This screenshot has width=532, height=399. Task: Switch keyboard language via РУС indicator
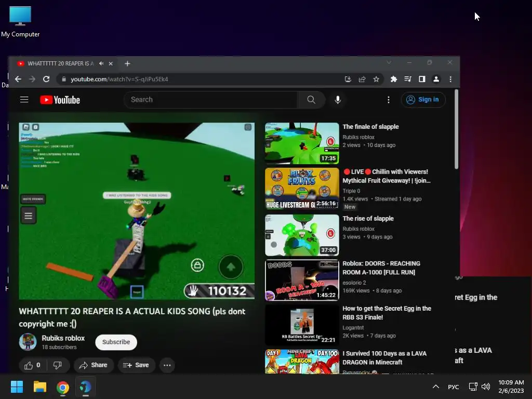click(x=453, y=387)
